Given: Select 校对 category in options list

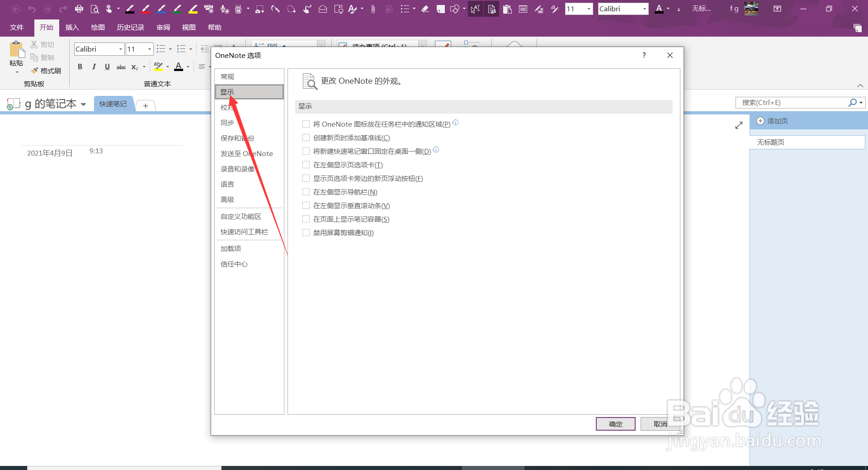Looking at the screenshot, I should tap(249, 107).
